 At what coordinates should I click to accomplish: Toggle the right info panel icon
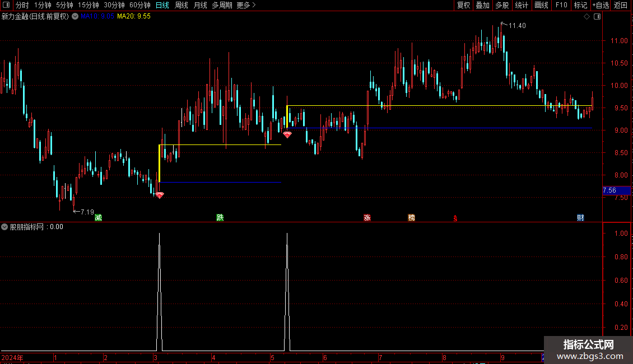click(x=597, y=17)
